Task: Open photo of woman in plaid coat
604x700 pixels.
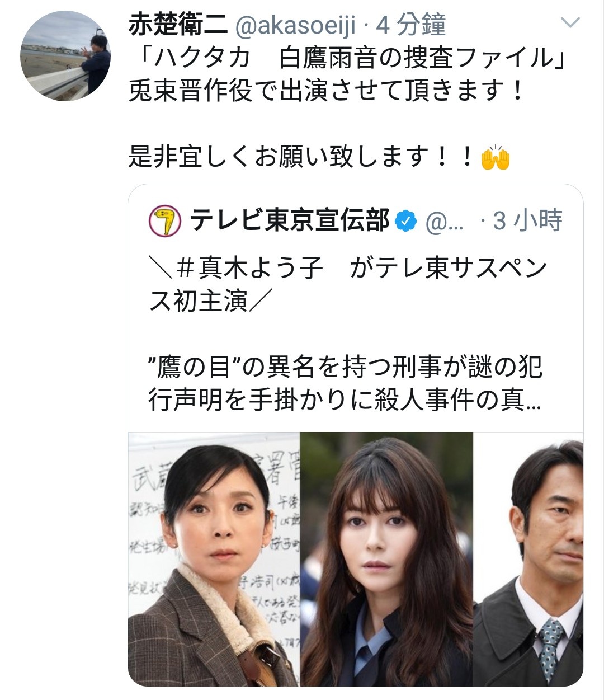Action: (214, 559)
